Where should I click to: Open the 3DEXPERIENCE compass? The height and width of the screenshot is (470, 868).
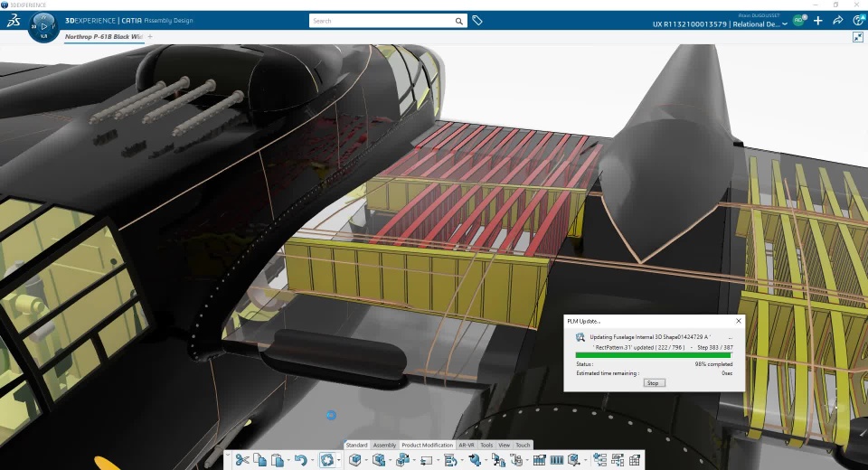(43, 26)
